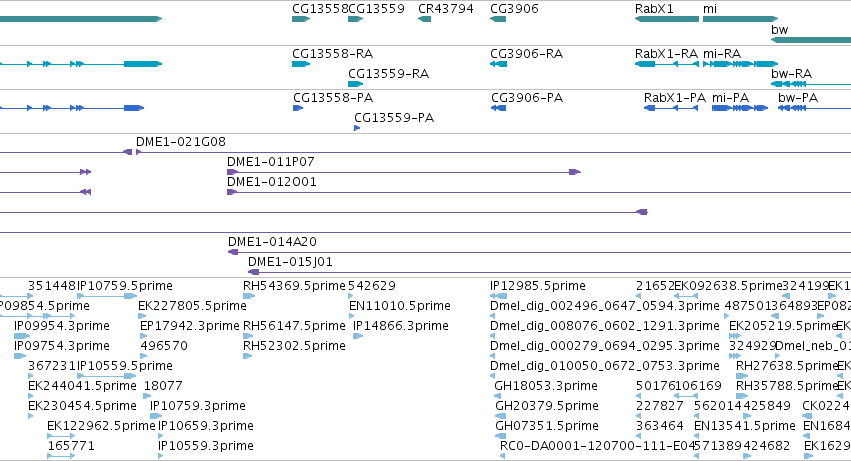This screenshot has width=851, height=461.
Task: Click the IP10659.3prime EST label
Action: click(206, 426)
